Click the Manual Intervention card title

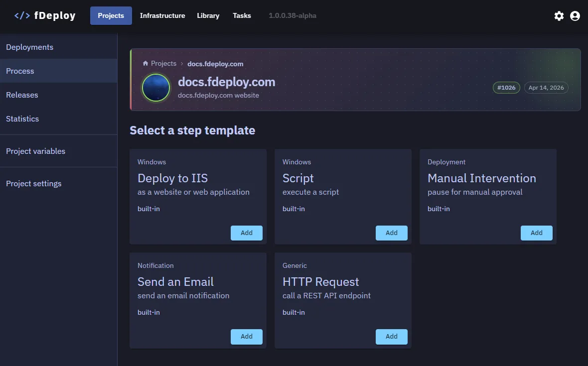click(x=481, y=178)
